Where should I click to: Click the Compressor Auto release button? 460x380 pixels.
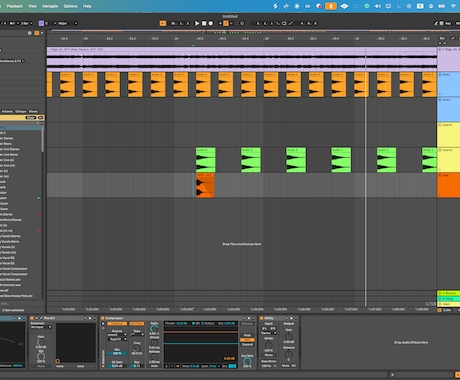pyautogui.click(x=154, y=366)
